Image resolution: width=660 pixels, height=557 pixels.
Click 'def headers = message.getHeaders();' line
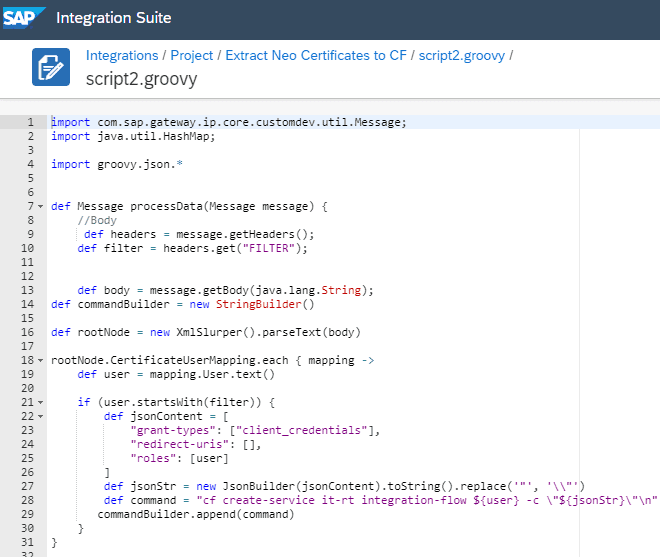click(199, 234)
